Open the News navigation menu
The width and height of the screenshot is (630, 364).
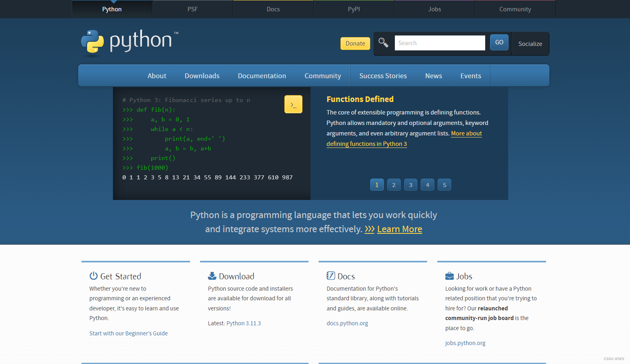434,76
